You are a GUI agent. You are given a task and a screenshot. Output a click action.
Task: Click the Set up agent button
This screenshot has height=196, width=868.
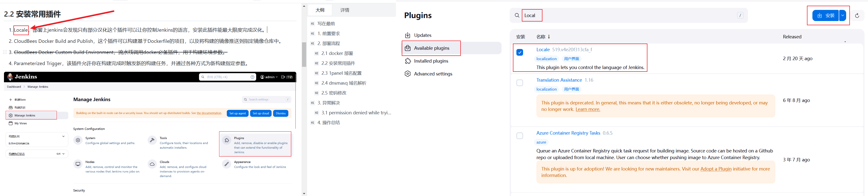coord(237,113)
